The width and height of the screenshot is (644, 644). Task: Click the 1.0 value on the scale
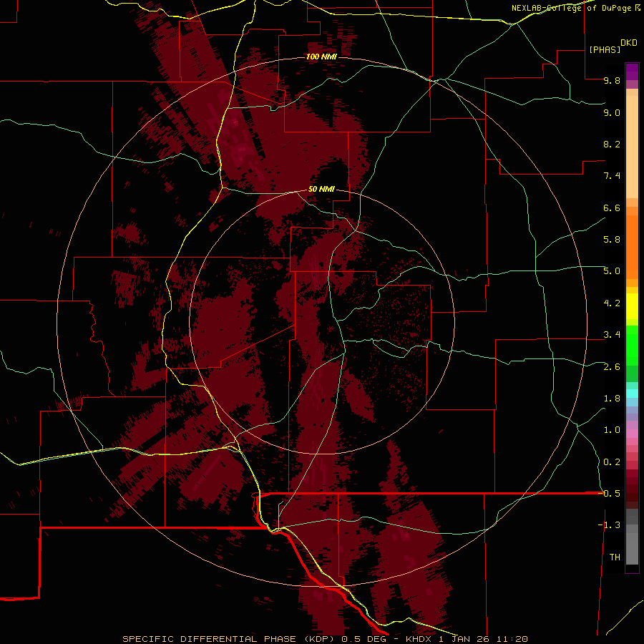point(612,430)
